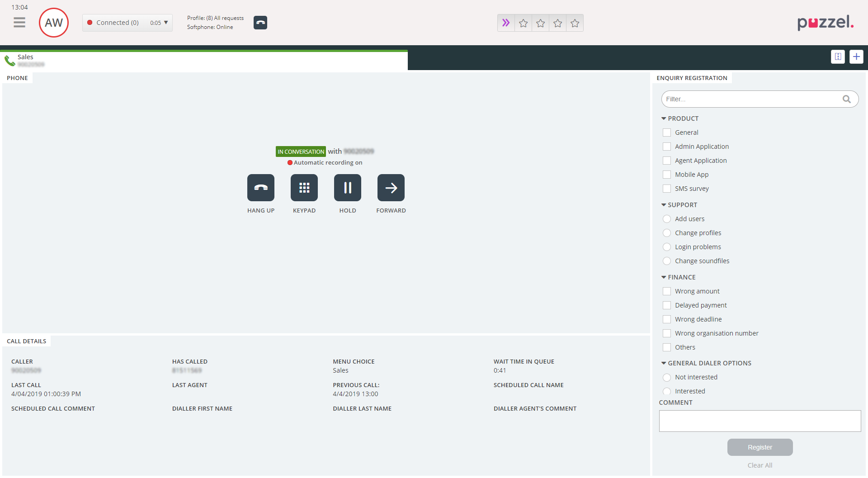Click the softphone icon in header
Screen dimensions: 868x478
pos(260,23)
